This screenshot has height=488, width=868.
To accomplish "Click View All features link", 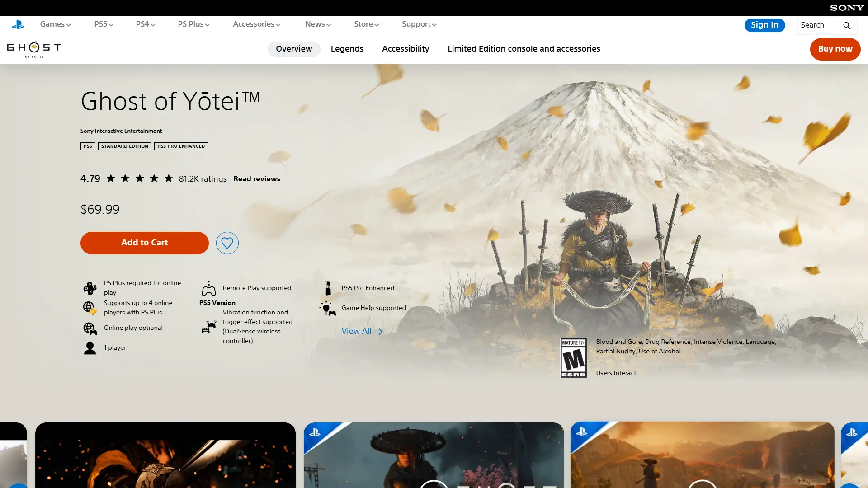I will tap(362, 331).
